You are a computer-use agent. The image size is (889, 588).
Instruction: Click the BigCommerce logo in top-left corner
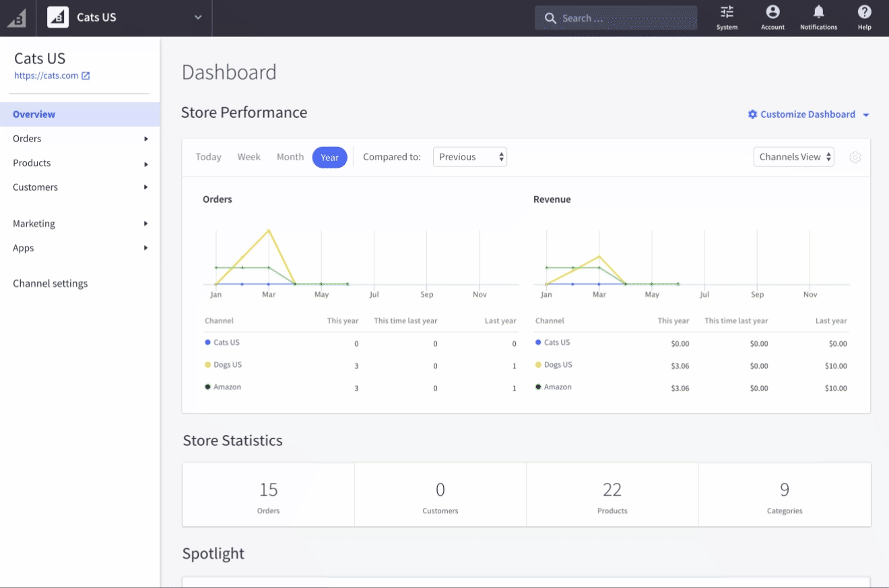pos(17,18)
